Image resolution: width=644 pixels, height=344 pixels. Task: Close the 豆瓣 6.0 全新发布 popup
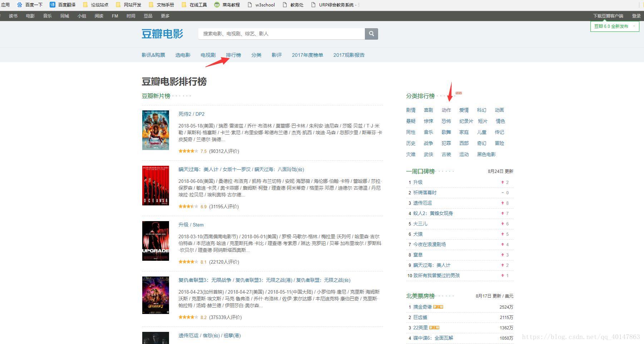(x=634, y=26)
